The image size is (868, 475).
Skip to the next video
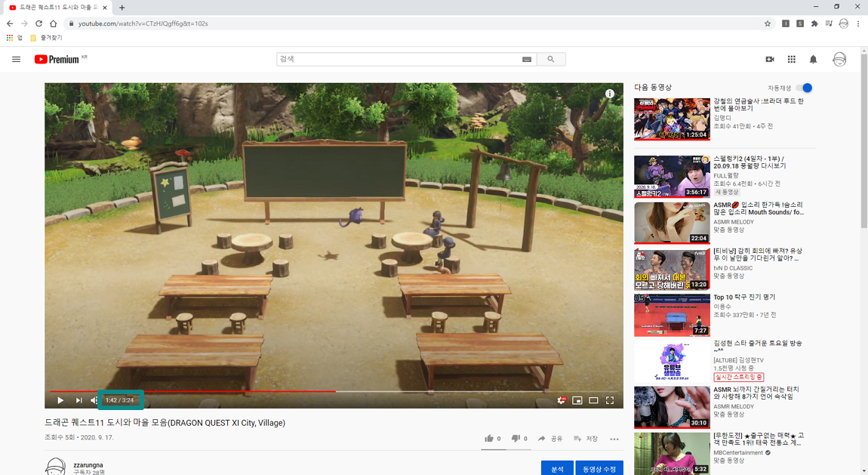78,400
